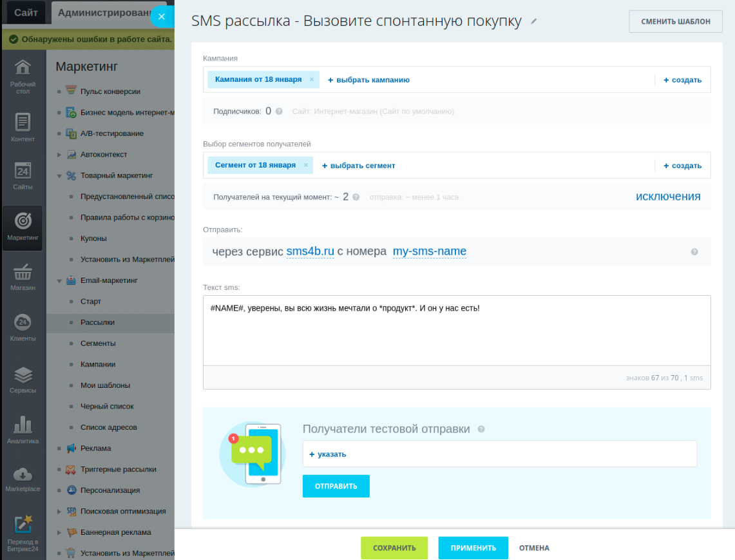Collapse the Email-маркетинг tree branch

[61, 280]
